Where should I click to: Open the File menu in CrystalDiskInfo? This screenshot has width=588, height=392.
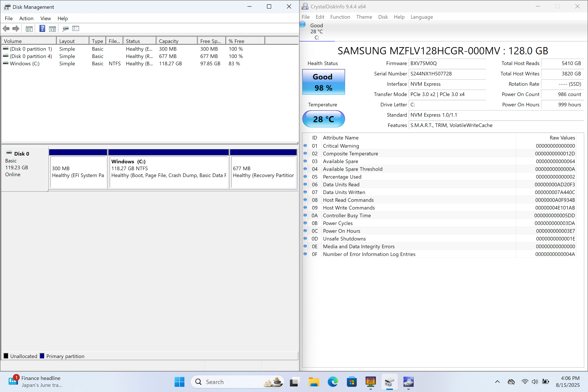point(305,17)
